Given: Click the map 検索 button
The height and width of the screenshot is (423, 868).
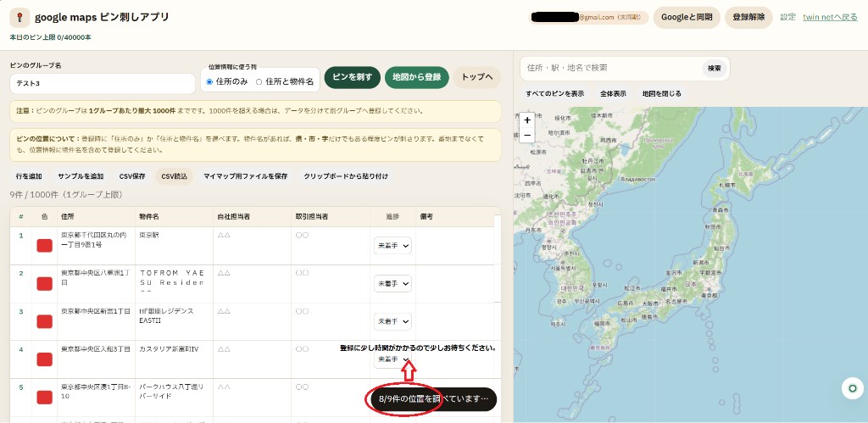Looking at the screenshot, I should pyautogui.click(x=714, y=68).
